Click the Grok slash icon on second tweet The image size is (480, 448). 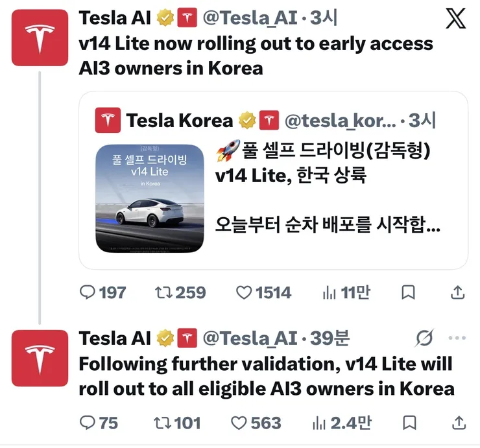425,338
